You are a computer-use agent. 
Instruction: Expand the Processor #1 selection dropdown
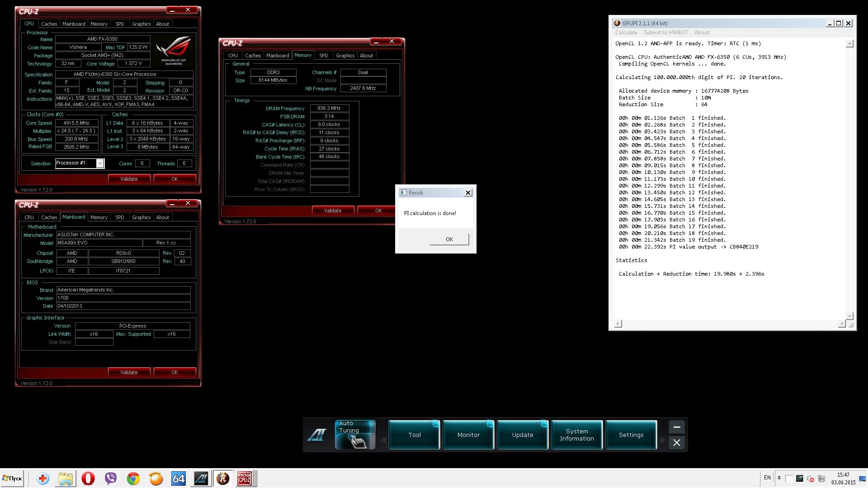coord(100,163)
